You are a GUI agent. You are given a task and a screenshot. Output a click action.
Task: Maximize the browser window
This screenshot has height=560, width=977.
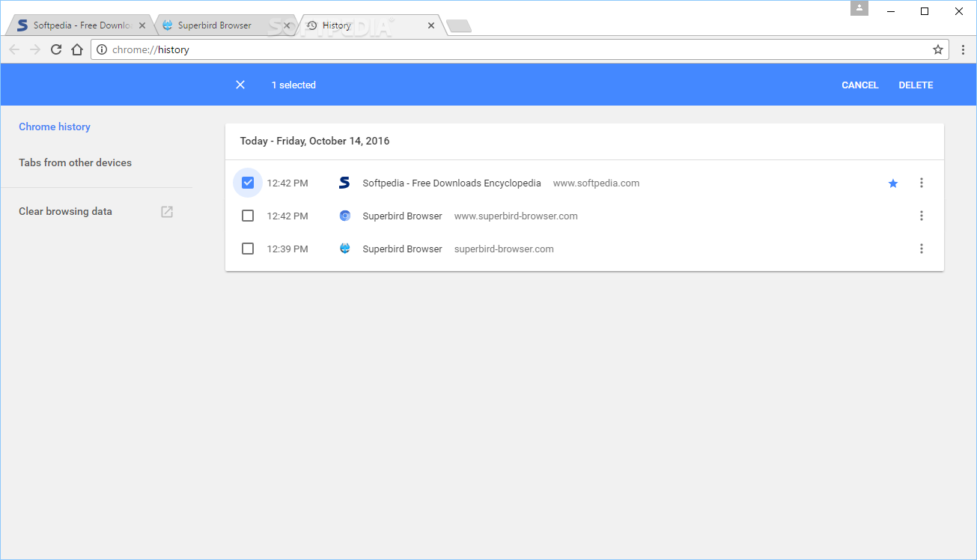925,10
